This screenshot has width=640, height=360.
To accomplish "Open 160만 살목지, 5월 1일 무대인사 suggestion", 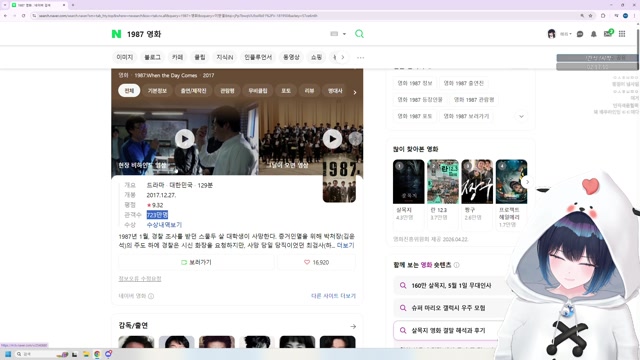I will (x=451, y=285).
